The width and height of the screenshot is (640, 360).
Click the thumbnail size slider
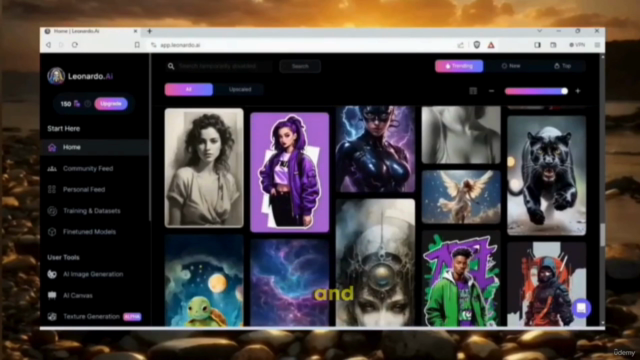click(x=536, y=91)
